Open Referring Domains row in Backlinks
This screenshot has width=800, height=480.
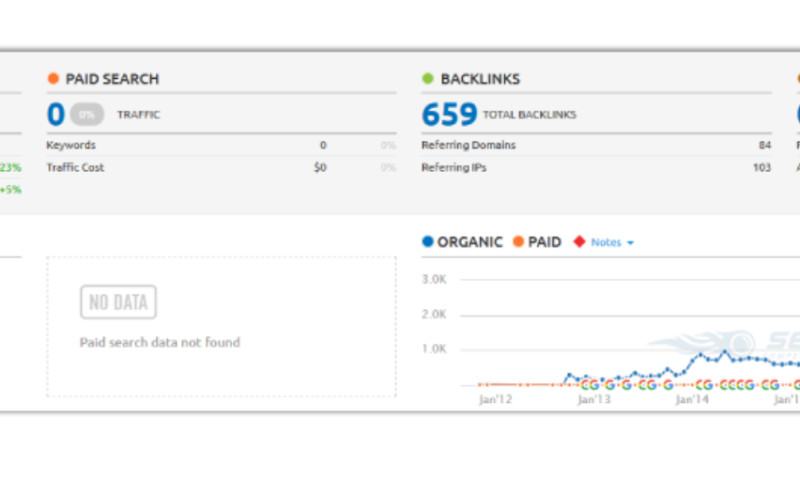(468, 145)
